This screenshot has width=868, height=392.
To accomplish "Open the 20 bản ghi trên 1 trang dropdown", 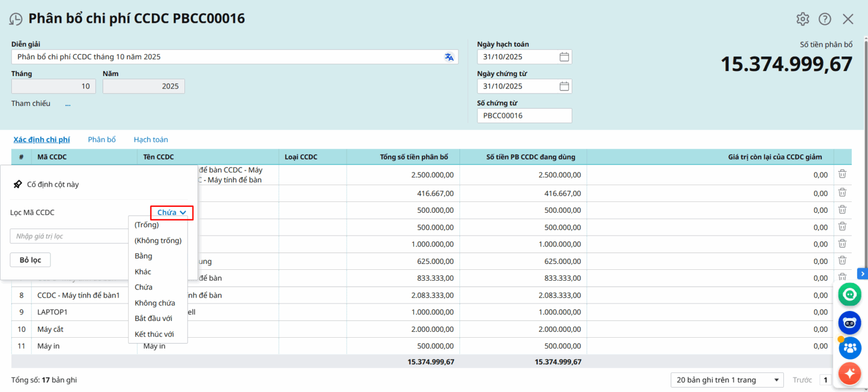I will (x=727, y=380).
